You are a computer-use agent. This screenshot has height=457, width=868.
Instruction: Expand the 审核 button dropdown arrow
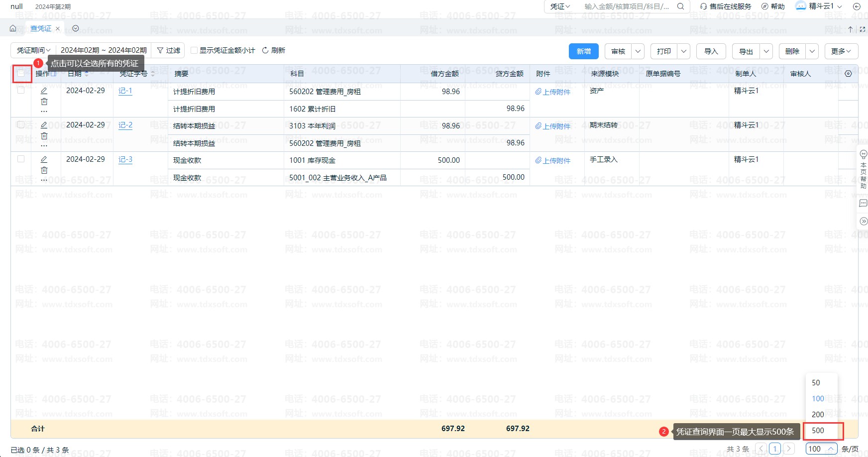tap(638, 51)
